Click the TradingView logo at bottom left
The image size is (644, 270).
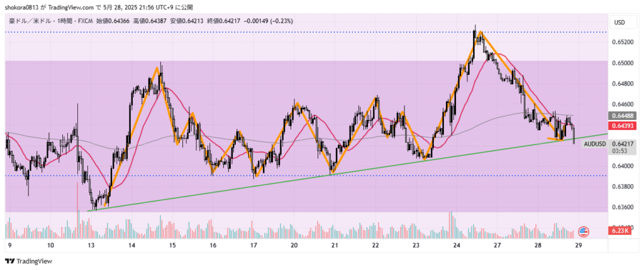click(28, 261)
